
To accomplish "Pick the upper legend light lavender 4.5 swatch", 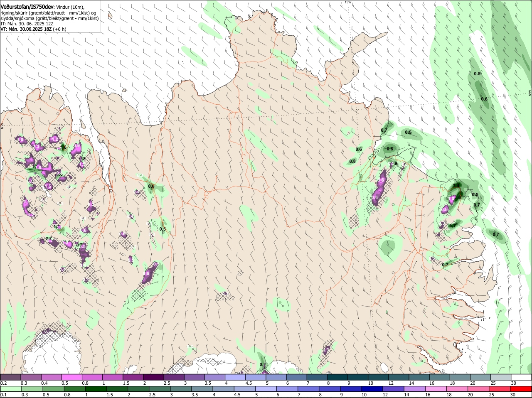I will [x=255, y=377].
